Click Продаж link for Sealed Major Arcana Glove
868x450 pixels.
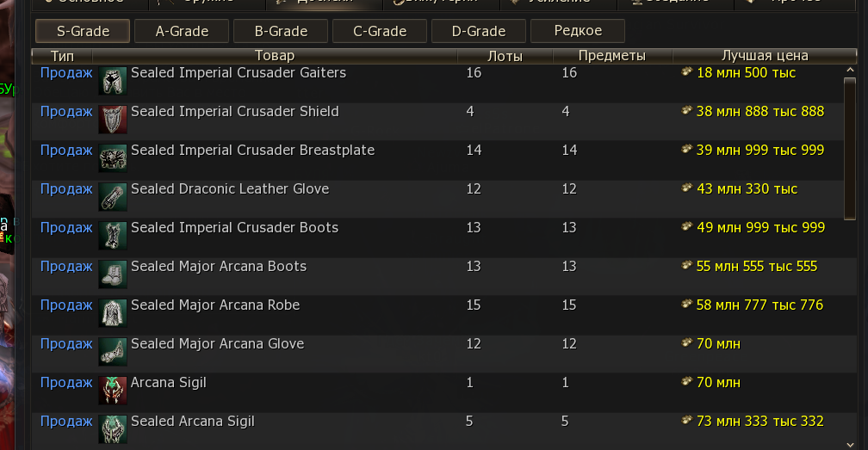[66, 344]
